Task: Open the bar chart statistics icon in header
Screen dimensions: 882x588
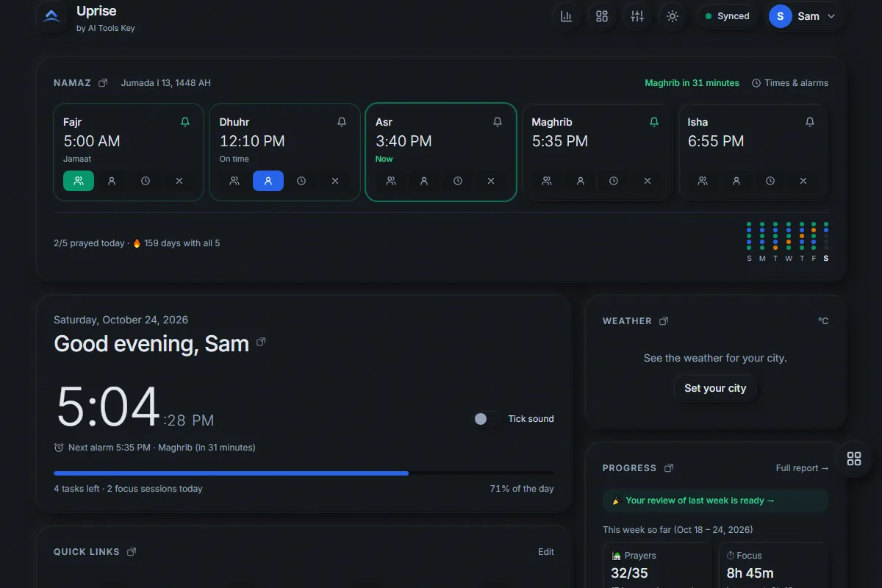Action: pyautogui.click(x=567, y=16)
